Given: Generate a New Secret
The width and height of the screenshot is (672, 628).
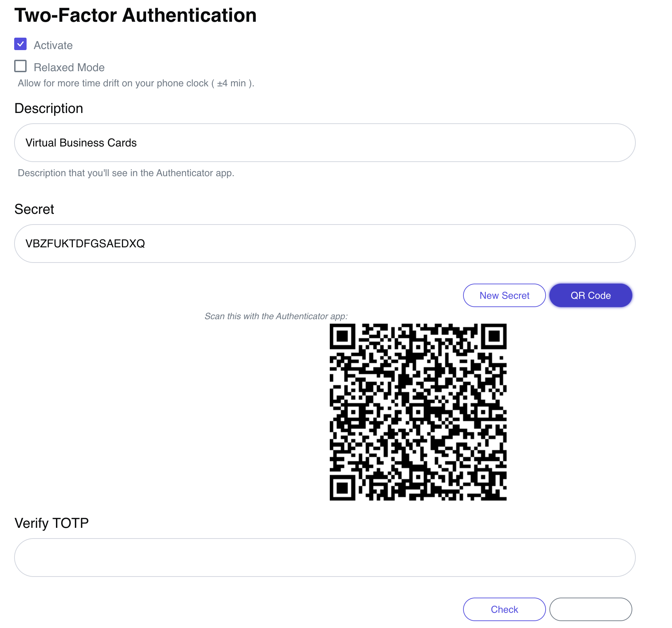Looking at the screenshot, I should (x=504, y=296).
